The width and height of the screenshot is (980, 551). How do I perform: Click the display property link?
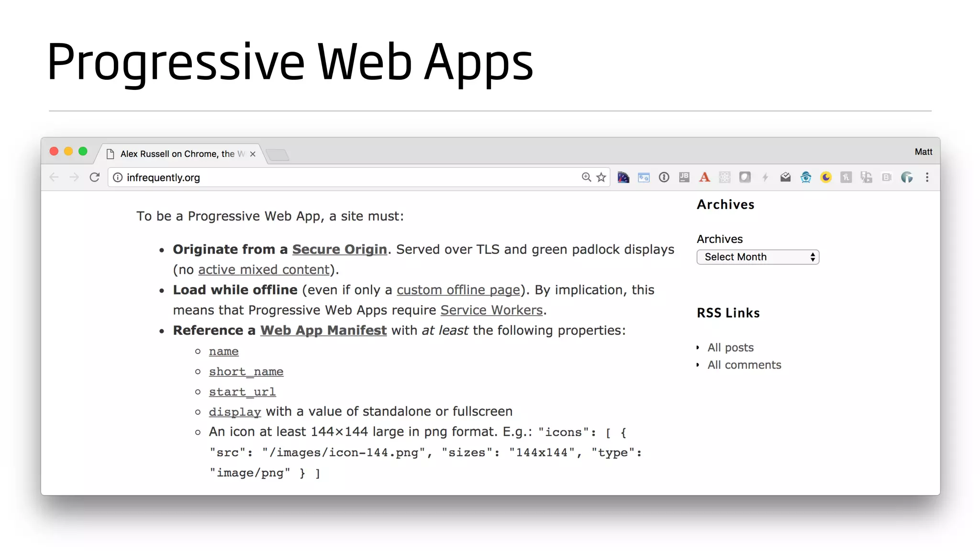pyautogui.click(x=235, y=412)
